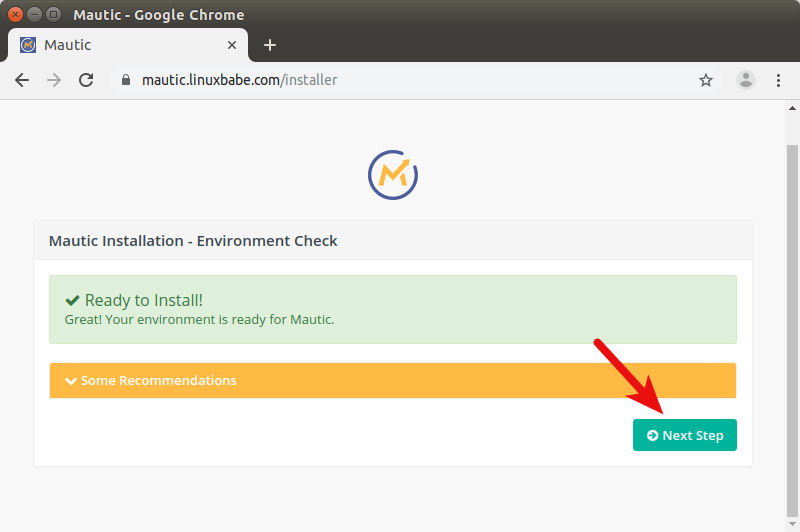800x532 pixels.
Task: Open the Chrome profile avatar
Action: (746, 80)
